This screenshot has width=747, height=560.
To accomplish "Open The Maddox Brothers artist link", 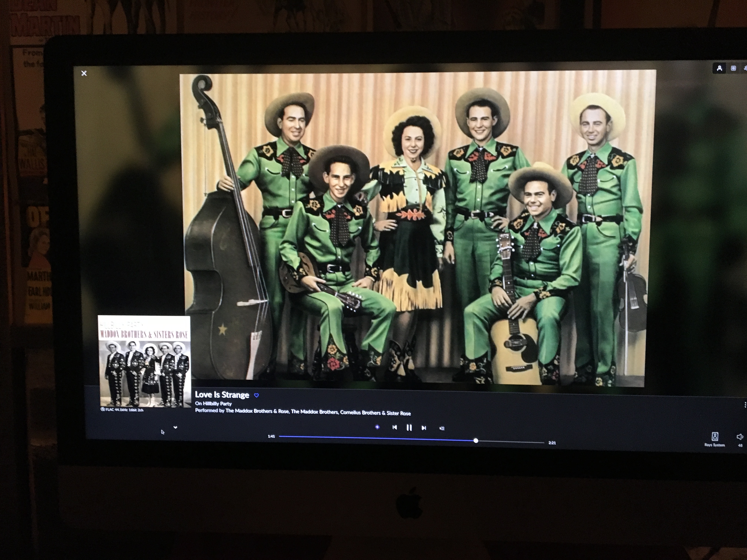I will coord(314,412).
